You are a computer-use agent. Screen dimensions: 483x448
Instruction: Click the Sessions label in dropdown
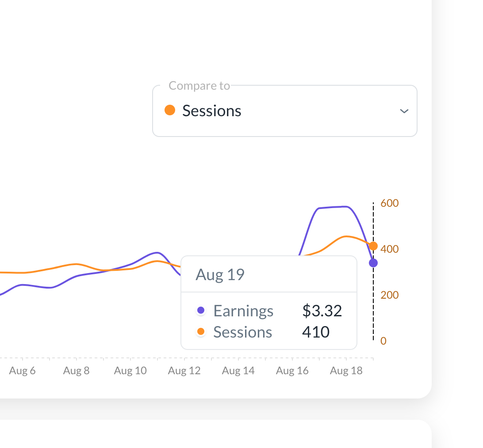click(212, 111)
